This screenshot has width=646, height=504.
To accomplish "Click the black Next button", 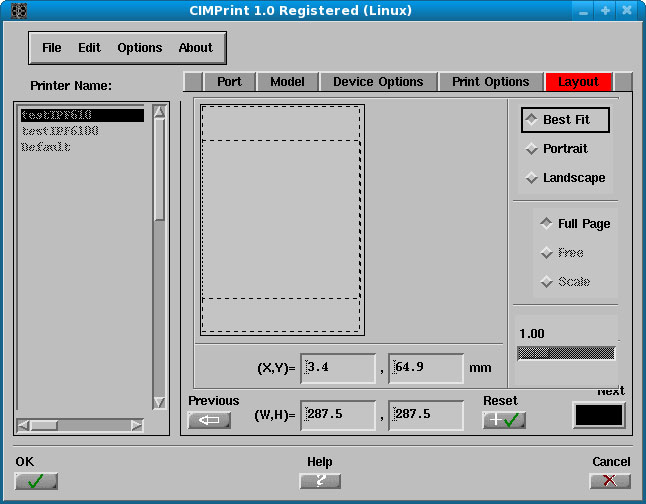I will coord(599,415).
